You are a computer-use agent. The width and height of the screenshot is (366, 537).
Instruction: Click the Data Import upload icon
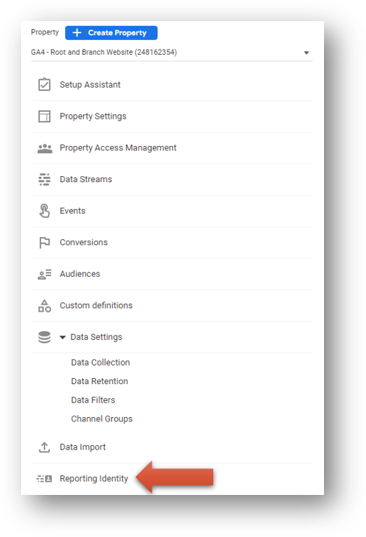click(x=44, y=447)
